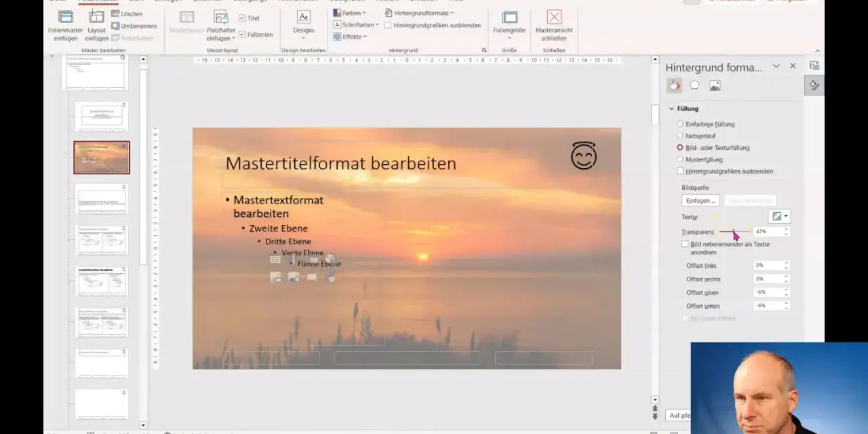The image size is (868, 434).
Task: Toggle the Titel checkbox
Action: pyautogui.click(x=242, y=18)
